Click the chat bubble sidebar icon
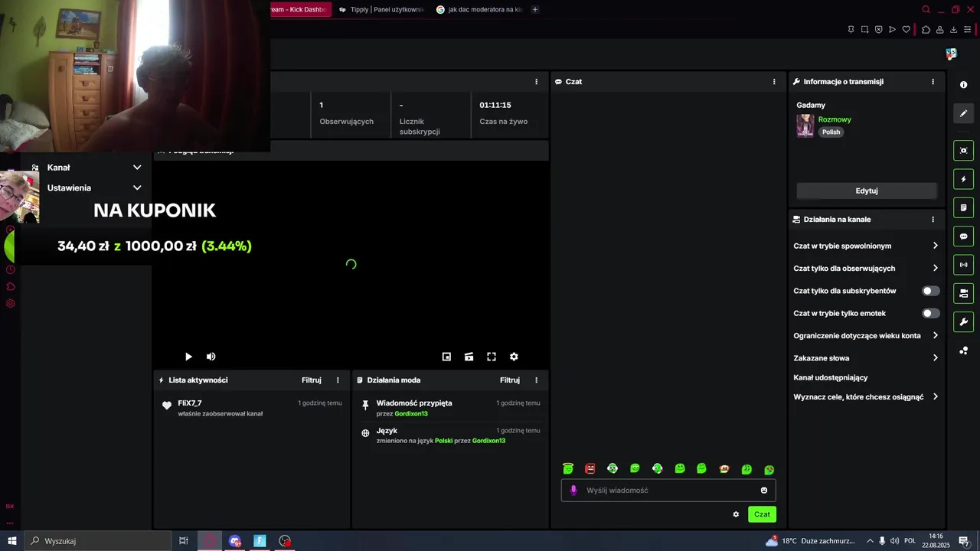980x551 pixels. click(x=963, y=236)
